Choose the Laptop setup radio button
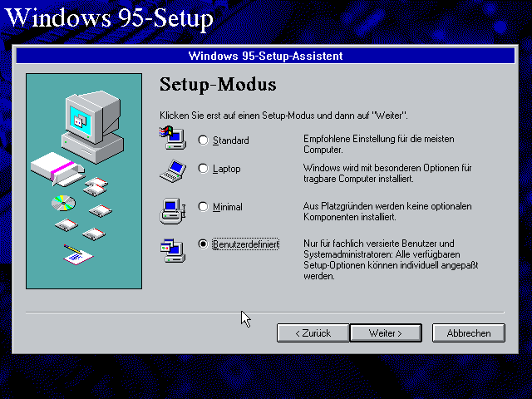This screenshot has height=399, width=532. click(203, 168)
